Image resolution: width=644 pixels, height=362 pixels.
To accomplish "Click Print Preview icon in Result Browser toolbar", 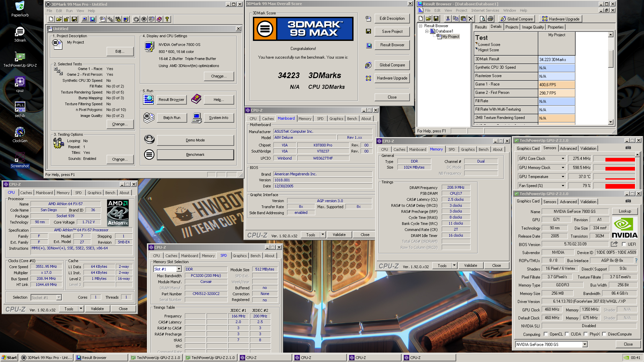I will tap(482, 19).
